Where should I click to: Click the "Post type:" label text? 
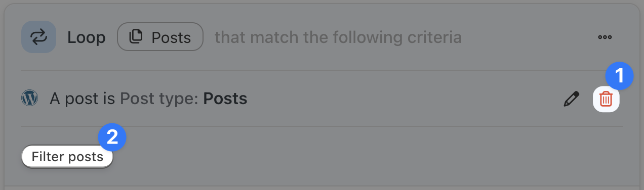tap(159, 99)
